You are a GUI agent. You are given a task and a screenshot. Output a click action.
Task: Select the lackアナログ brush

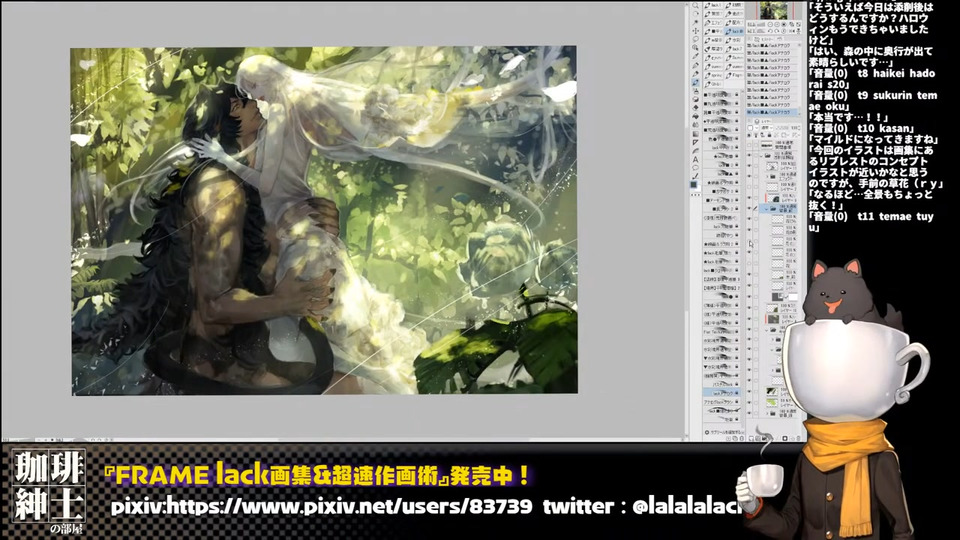(722, 393)
